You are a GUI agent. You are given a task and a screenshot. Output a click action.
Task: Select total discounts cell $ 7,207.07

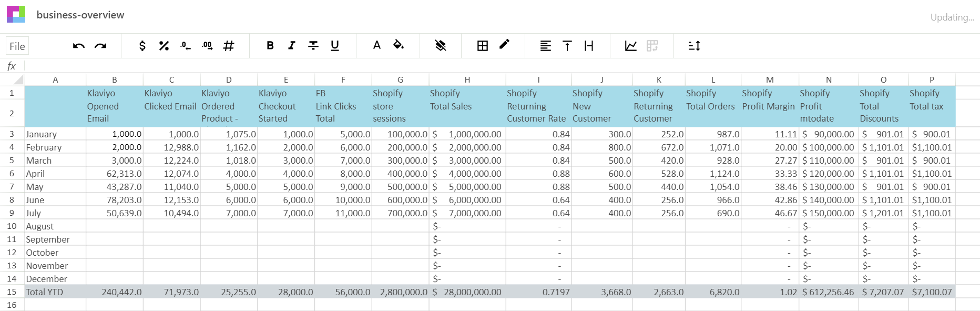click(884, 292)
